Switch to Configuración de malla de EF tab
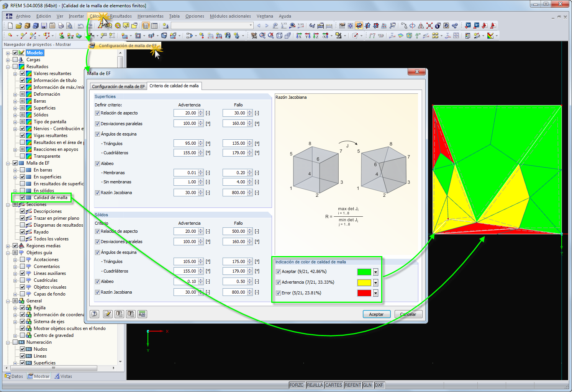Image resolution: width=572 pixels, height=392 pixels. pos(118,87)
